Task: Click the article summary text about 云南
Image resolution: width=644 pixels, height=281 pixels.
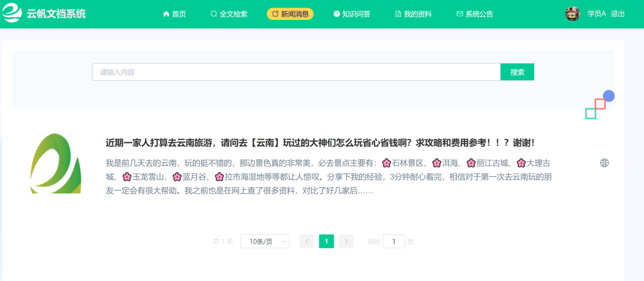Action: tap(329, 177)
